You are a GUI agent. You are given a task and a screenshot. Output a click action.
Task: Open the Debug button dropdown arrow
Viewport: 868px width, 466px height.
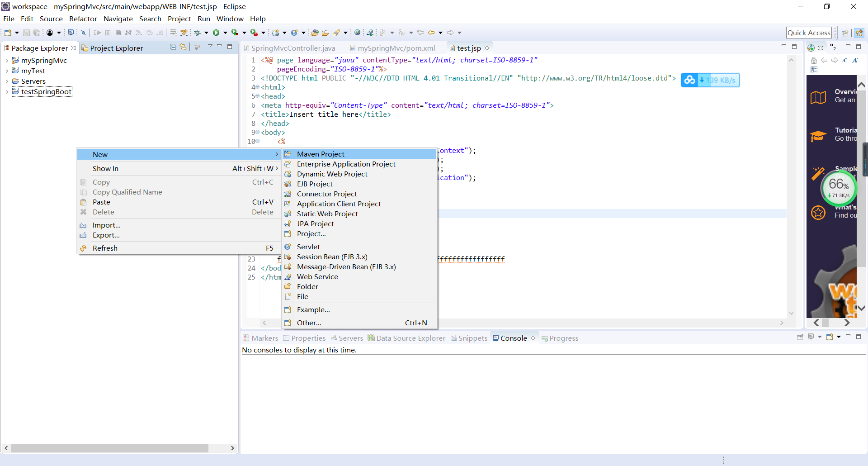[206, 33]
